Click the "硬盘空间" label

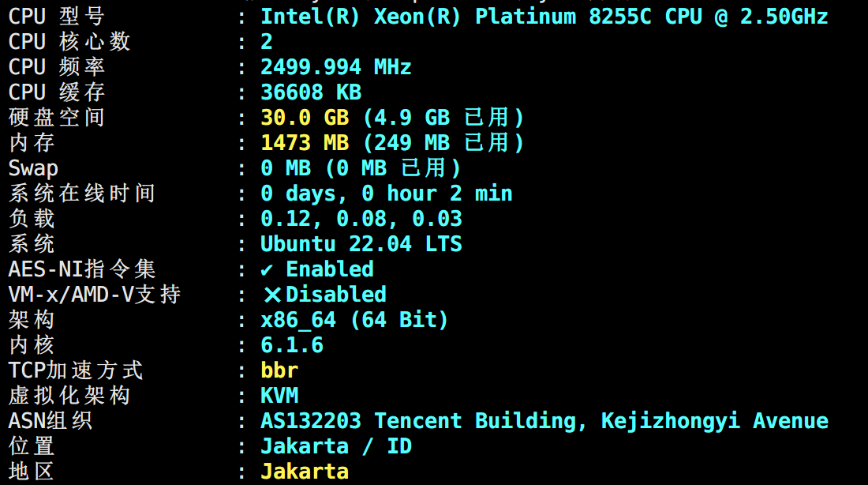click(x=57, y=118)
